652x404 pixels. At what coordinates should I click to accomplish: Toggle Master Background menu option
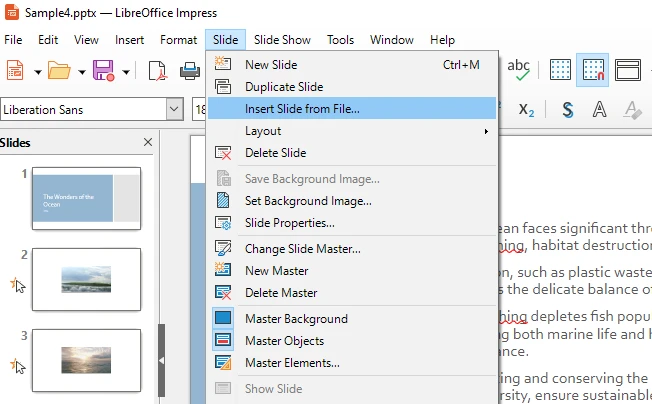pyautogui.click(x=352, y=319)
